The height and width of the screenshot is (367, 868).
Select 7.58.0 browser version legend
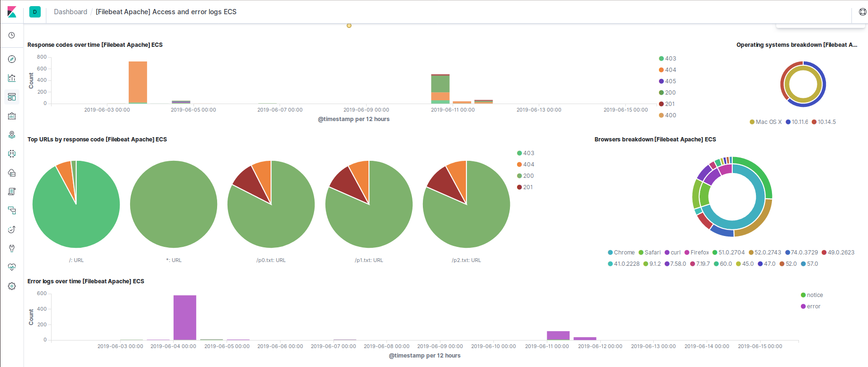(x=675, y=264)
